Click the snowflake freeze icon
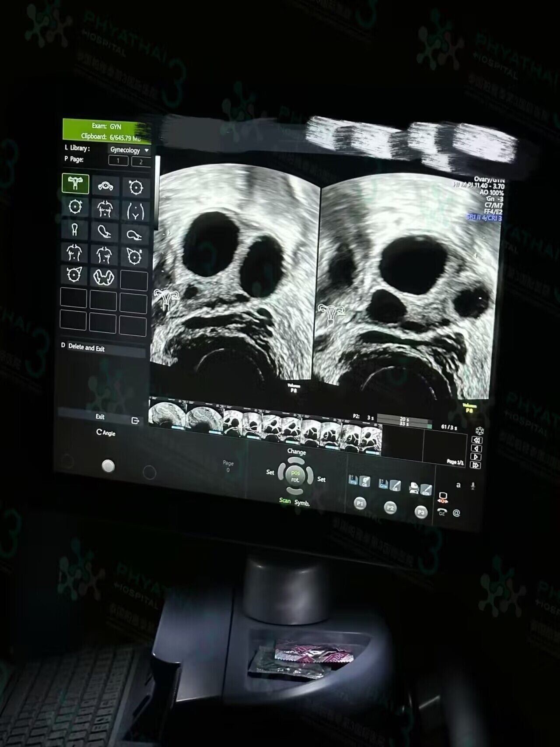 tap(479, 431)
